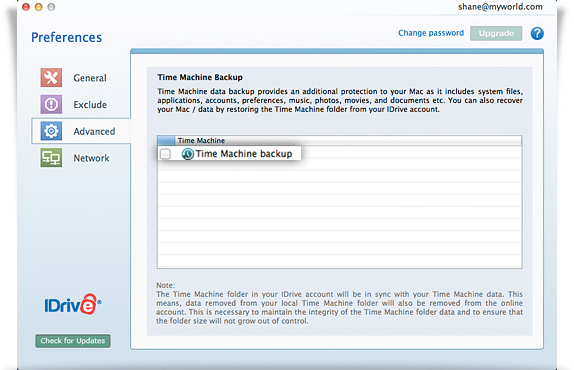Click the Time Machine clock icon

tap(188, 154)
